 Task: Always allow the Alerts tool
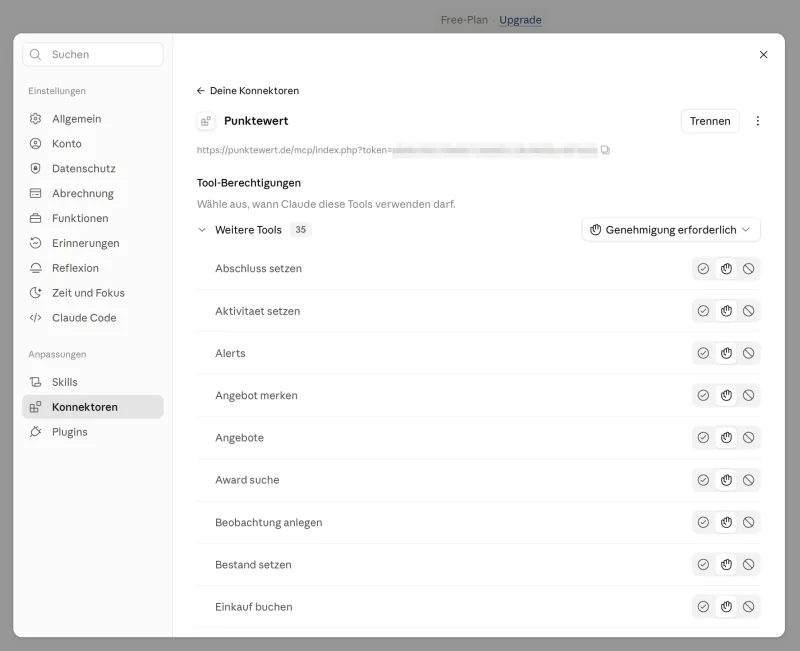coord(703,353)
